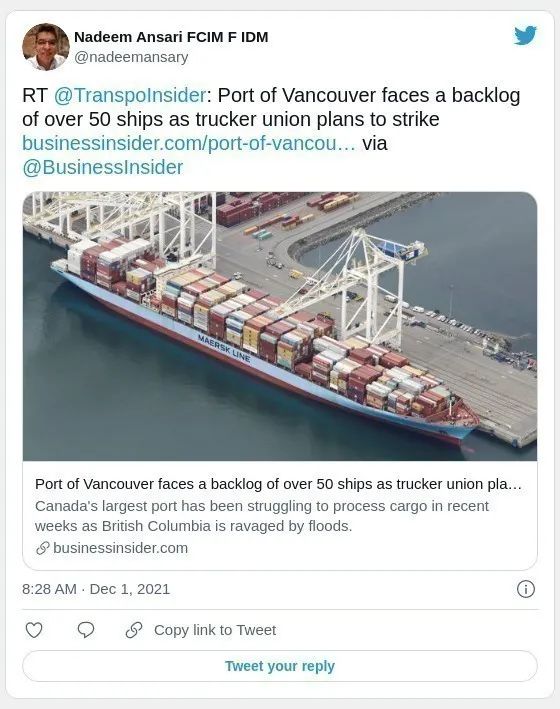Click Copy link to Tweet
The image size is (560, 709).
[x=215, y=630]
